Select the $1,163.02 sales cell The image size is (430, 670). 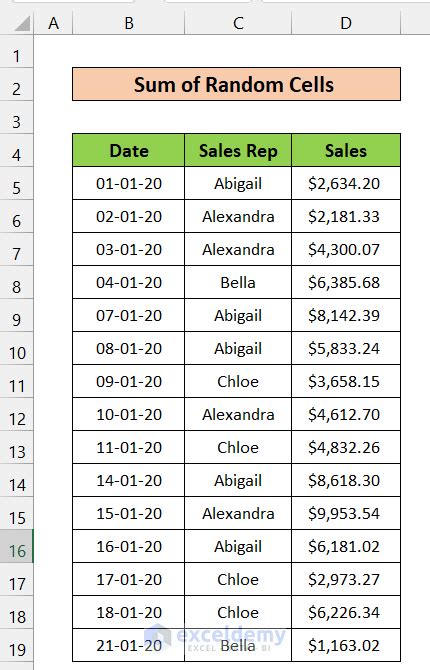point(346,645)
